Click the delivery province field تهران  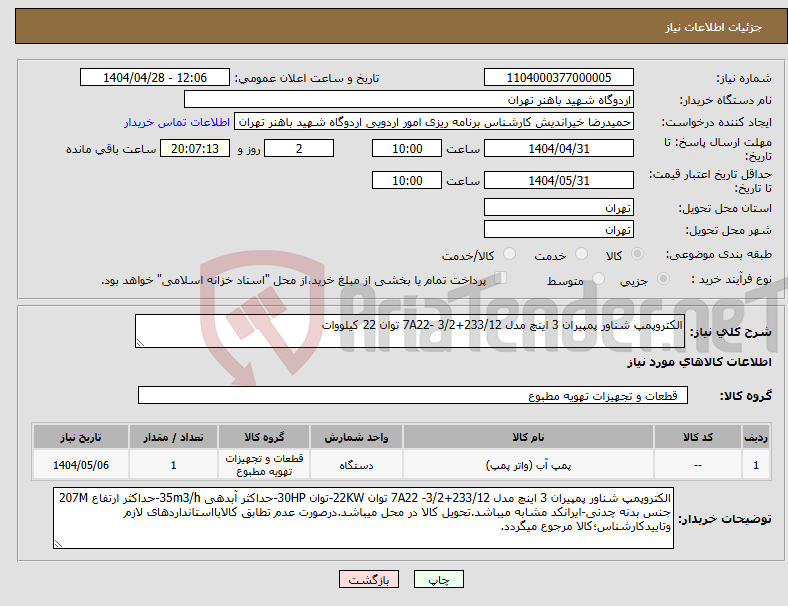pyautogui.click(x=558, y=207)
